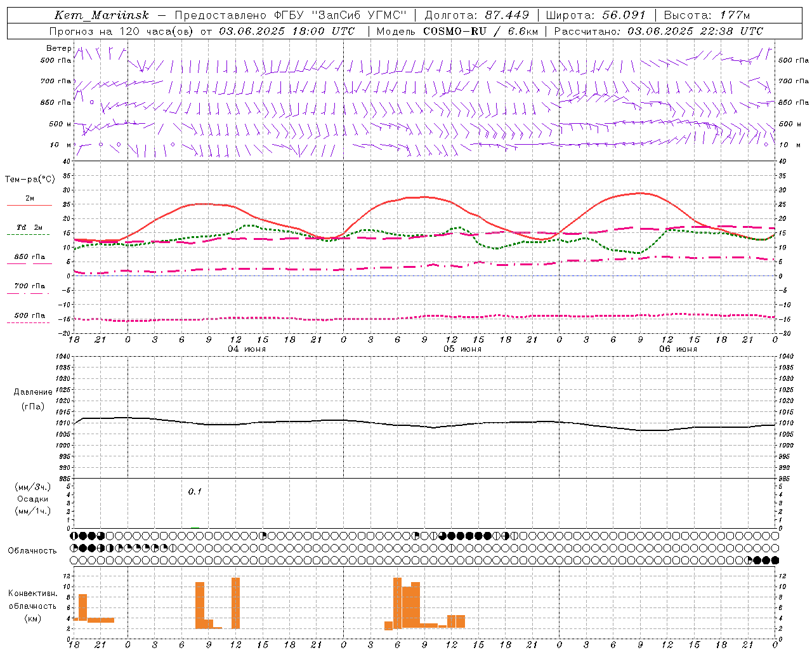This screenshot has width=812, height=650.
Task: Select the "Давление" pressure chart label
Action: (32, 392)
